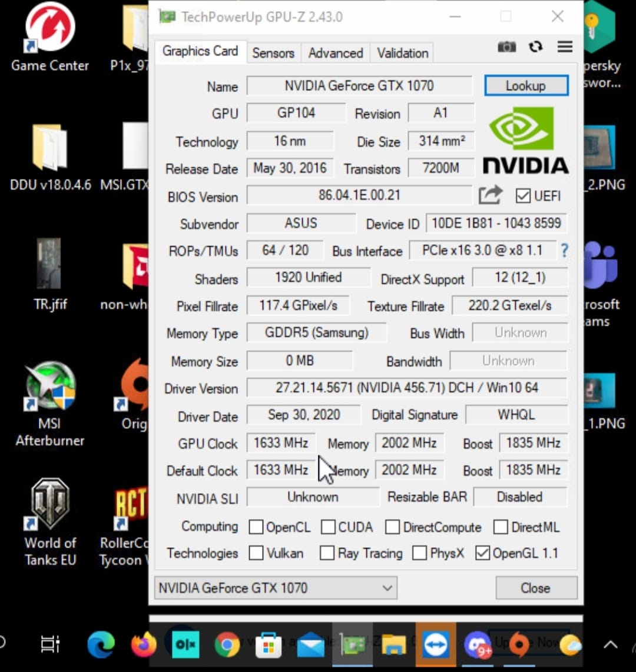Toggle the OpenCL checkbox
Image resolution: width=636 pixels, height=672 pixels.
point(256,527)
